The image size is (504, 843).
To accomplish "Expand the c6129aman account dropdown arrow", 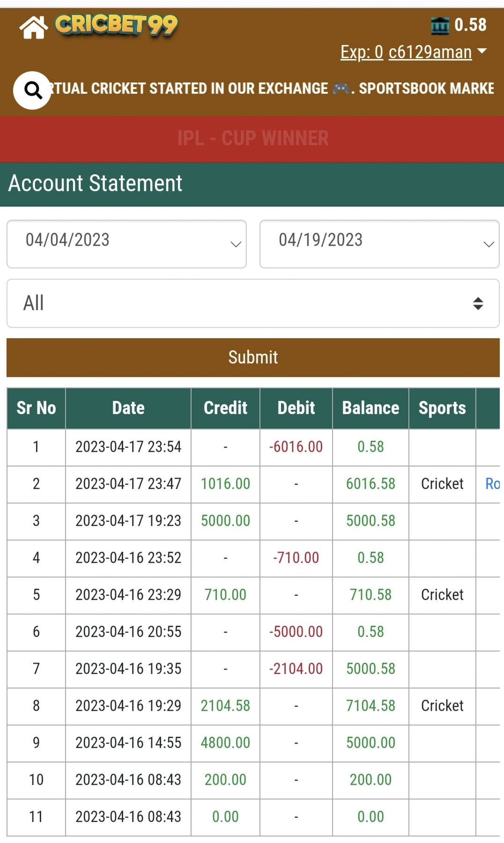I will point(482,51).
